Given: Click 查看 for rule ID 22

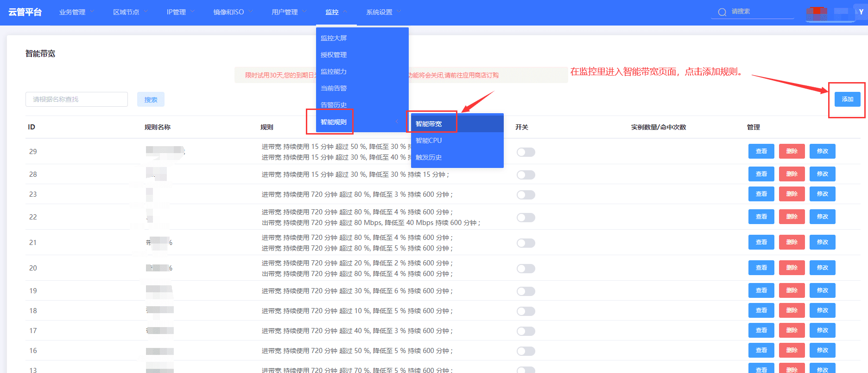Looking at the screenshot, I should [x=761, y=217].
